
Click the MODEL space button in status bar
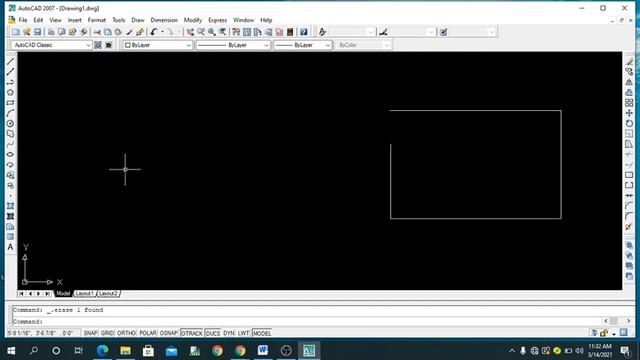tap(262, 333)
